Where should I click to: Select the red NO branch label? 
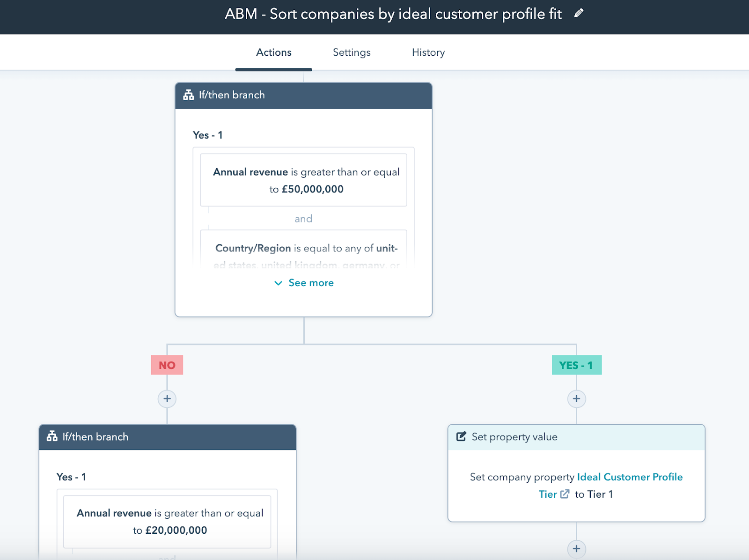coord(167,365)
